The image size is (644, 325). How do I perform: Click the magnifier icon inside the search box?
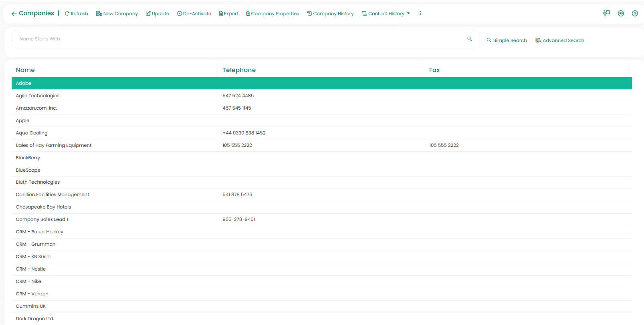click(469, 39)
